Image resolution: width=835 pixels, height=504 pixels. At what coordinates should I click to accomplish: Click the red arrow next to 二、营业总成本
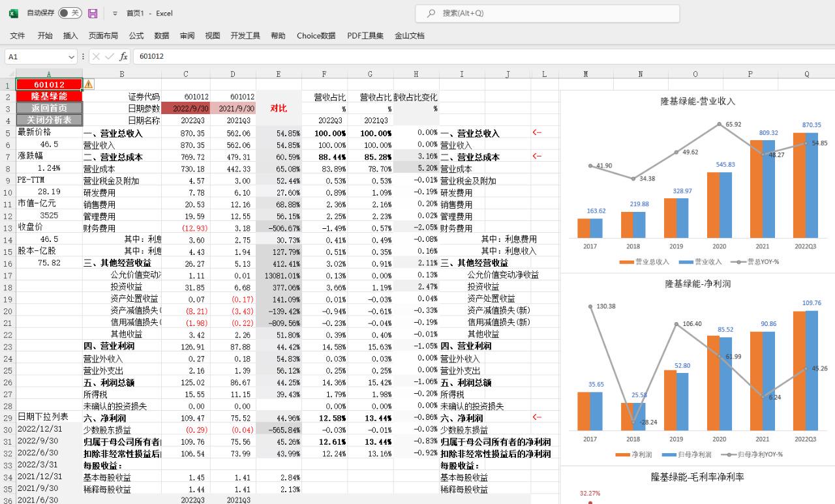tap(537, 156)
